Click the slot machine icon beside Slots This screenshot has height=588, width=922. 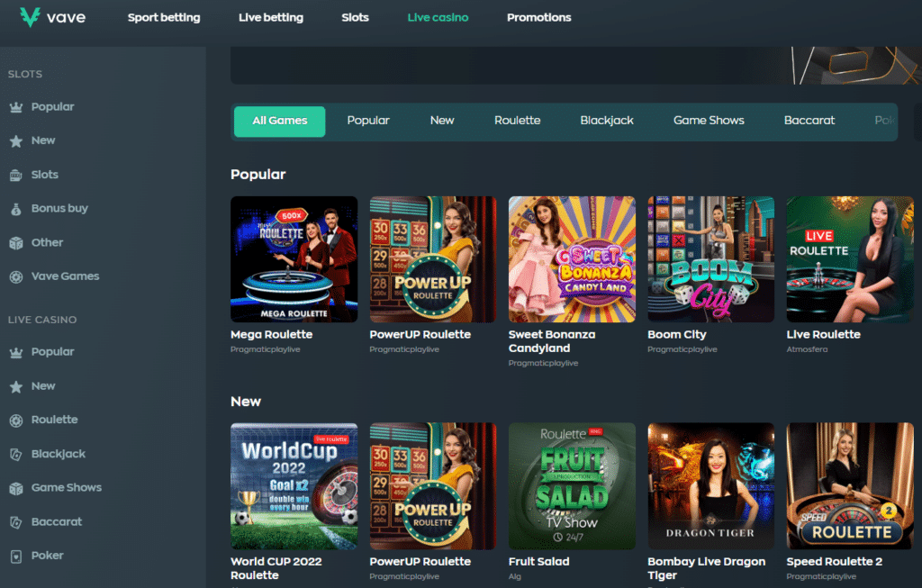coord(16,175)
